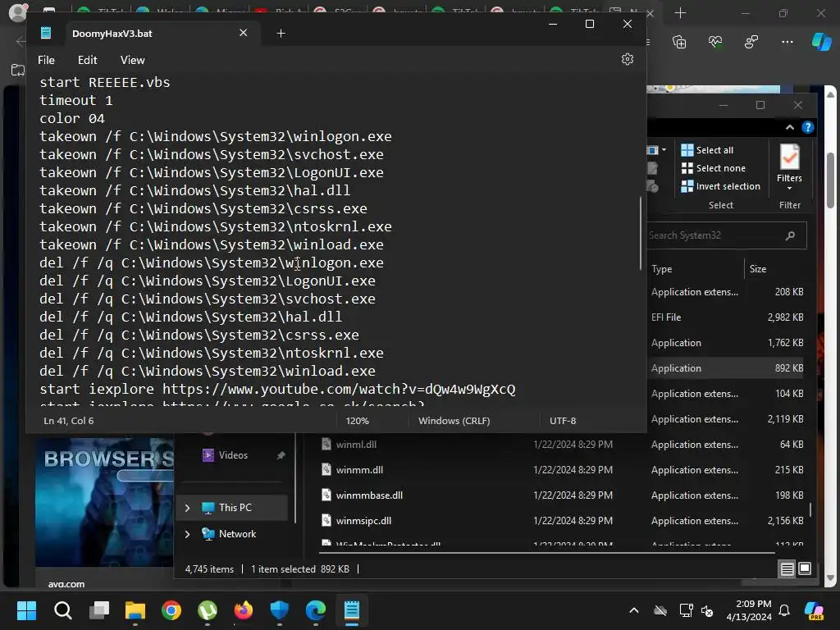Open File Explorer from the taskbar
840x630 pixels.
tap(135, 610)
